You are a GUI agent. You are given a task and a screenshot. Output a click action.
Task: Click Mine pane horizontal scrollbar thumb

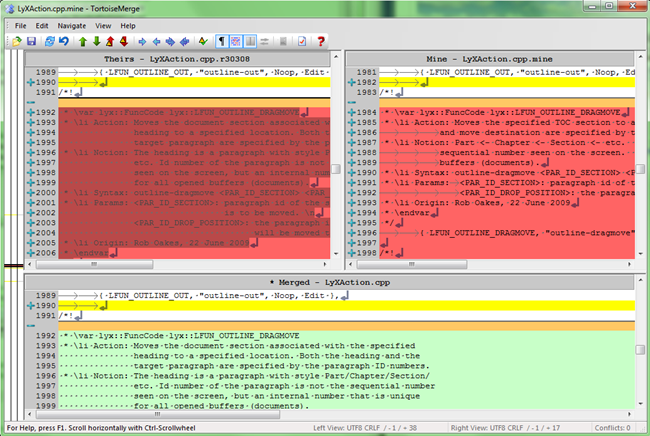(412, 264)
